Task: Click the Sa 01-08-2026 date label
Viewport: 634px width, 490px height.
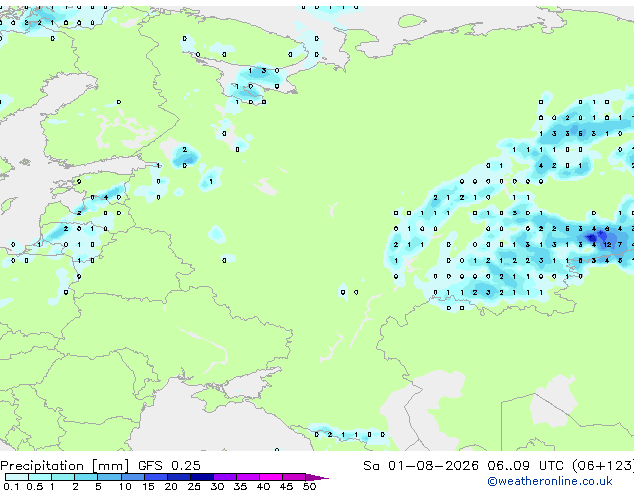Action: [421, 466]
